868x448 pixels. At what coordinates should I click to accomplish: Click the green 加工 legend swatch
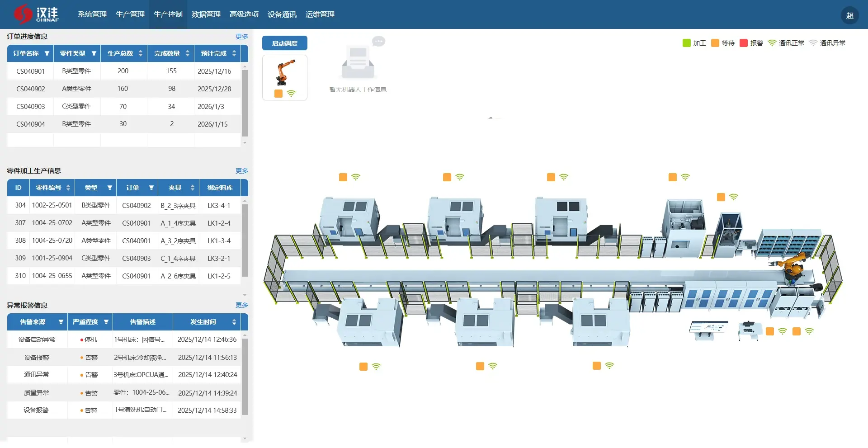686,43
